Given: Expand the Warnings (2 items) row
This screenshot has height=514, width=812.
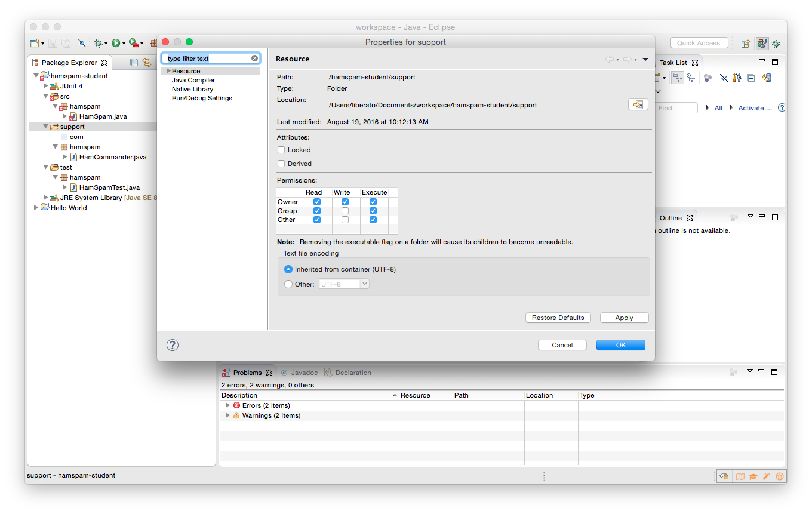Looking at the screenshot, I should (227, 415).
